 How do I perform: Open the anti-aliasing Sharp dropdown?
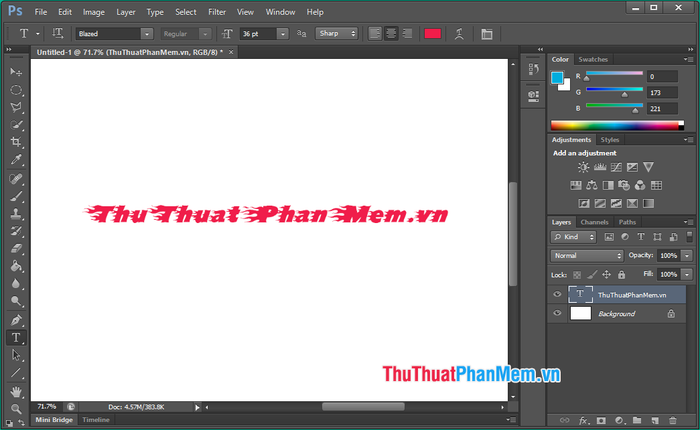coord(337,33)
